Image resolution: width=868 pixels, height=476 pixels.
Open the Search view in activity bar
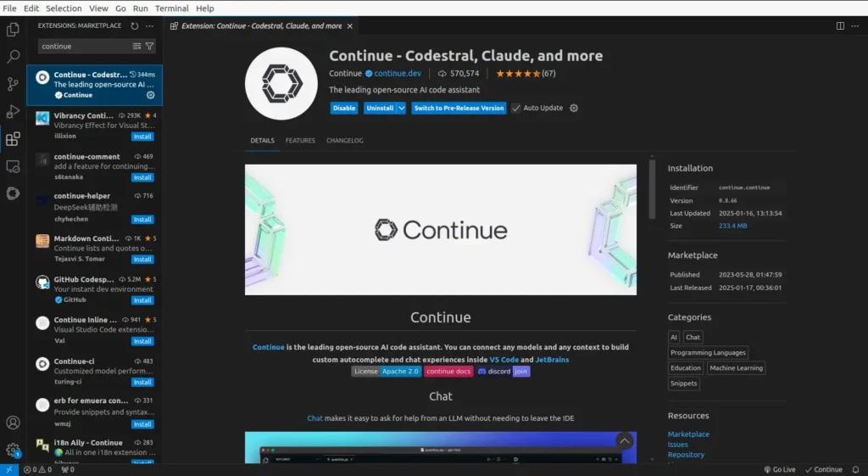tap(13, 57)
